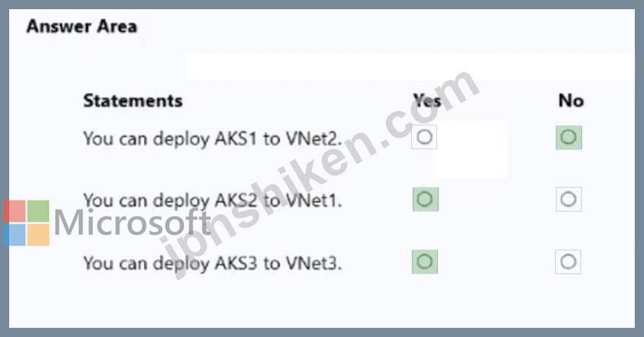This screenshot has height=337, width=644.
Task: Click the Statements column header
Action: coord(132,100)
